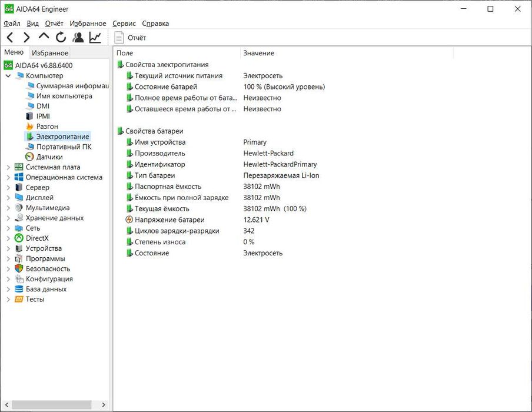Click the Мультимедиа speaker icon
Viewport: 532px width, 412px height.
pyautogui.click(x=19, y=208)
